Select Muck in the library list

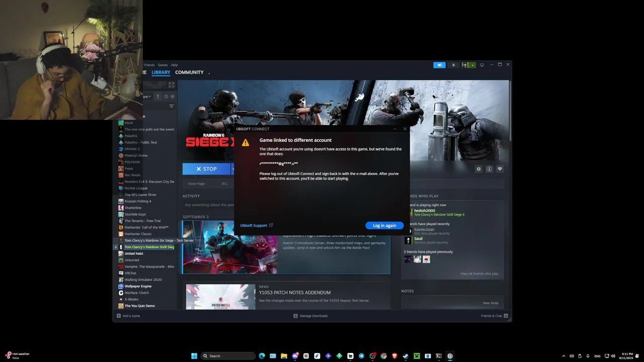click(129, 123)
